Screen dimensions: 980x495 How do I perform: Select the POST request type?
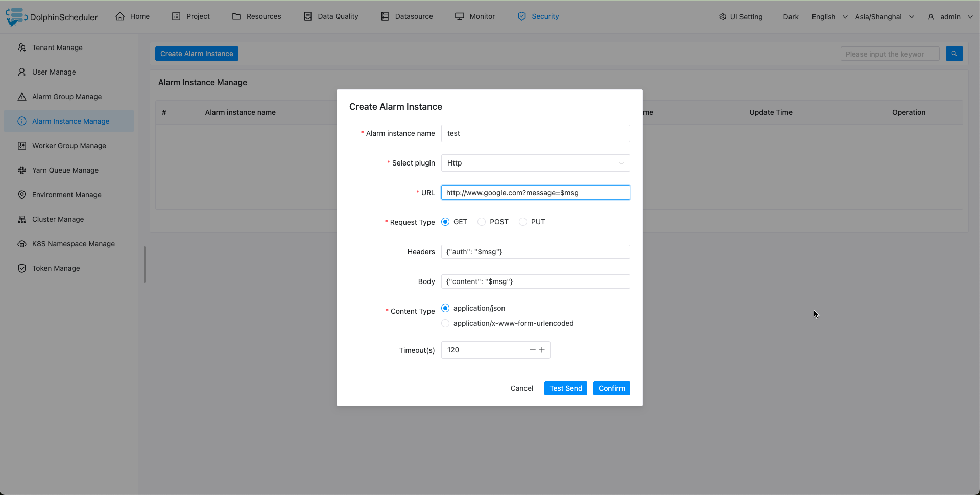coord(482,222)
